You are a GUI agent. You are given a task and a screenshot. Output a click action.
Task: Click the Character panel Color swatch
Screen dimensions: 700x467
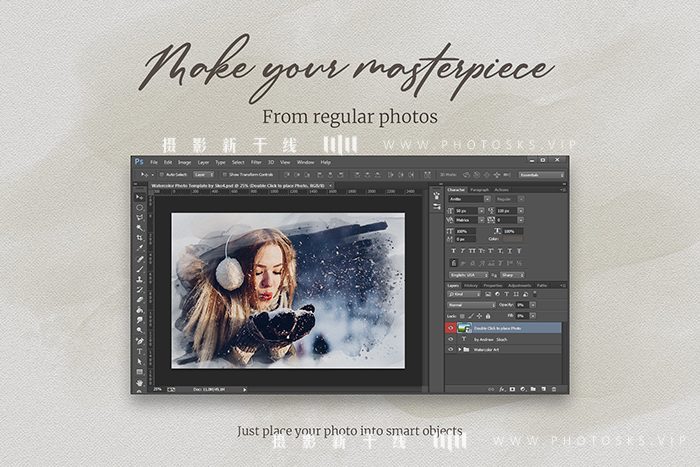[x=512, y=239]
